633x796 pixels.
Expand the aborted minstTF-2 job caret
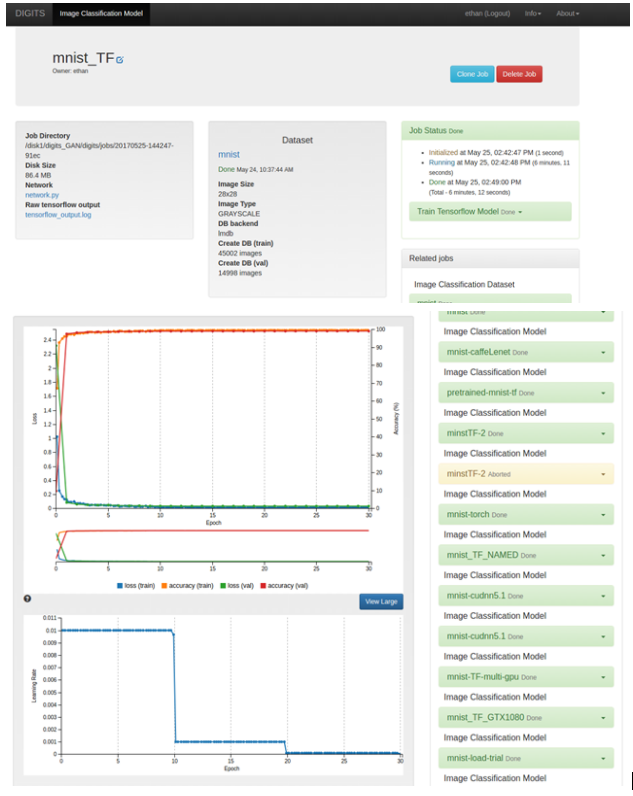pyautogui.click(x=603, y=474)
